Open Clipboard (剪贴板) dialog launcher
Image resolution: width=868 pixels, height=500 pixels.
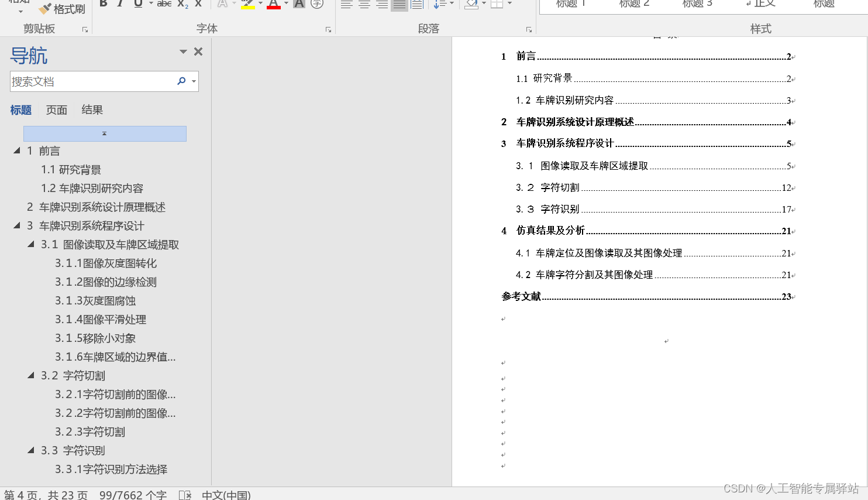[85, 29]
